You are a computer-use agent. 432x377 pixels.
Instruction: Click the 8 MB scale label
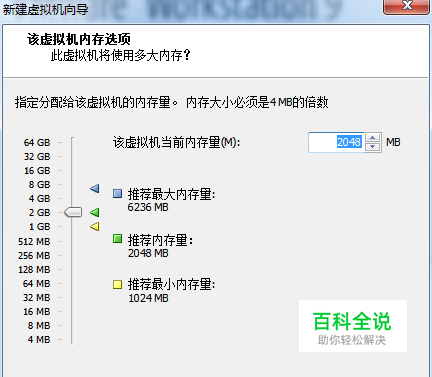(x=39, y=326)
